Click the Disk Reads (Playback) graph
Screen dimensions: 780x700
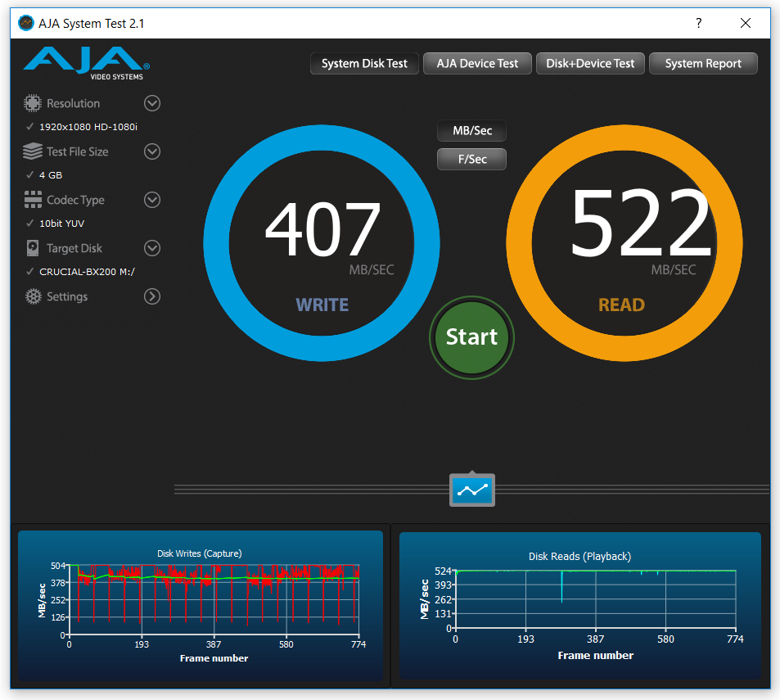click(x=580, y=606)
